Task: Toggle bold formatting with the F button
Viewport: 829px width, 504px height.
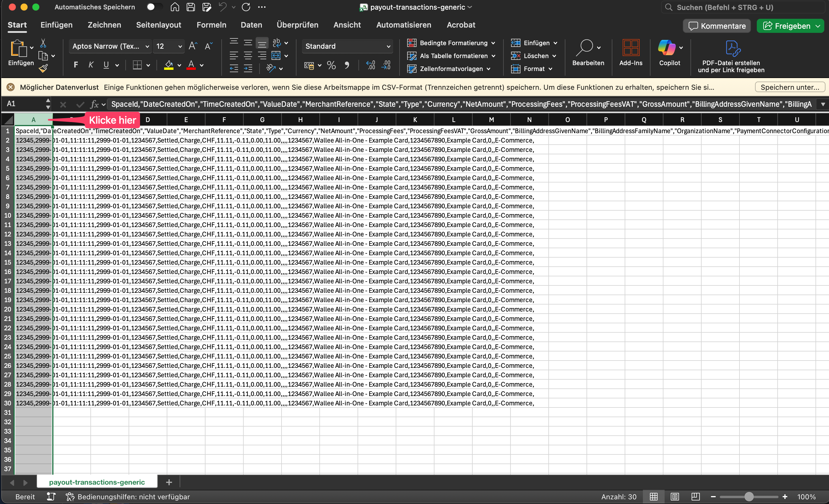Action: point(76,65)
